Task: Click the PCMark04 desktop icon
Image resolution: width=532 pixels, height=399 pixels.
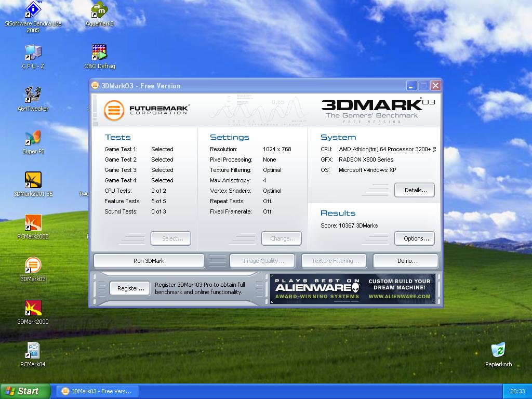Action: point(33,351)
